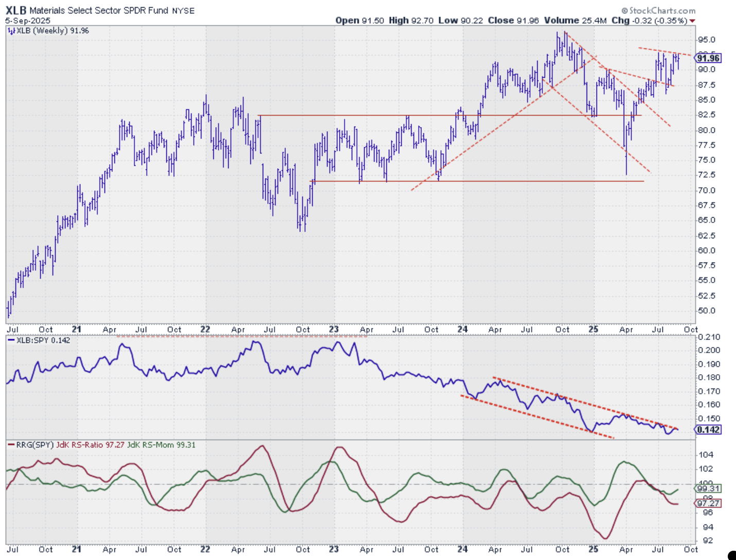Click the 0.142 relative strength value tag
736x560 pixels.
click(708, 430)
